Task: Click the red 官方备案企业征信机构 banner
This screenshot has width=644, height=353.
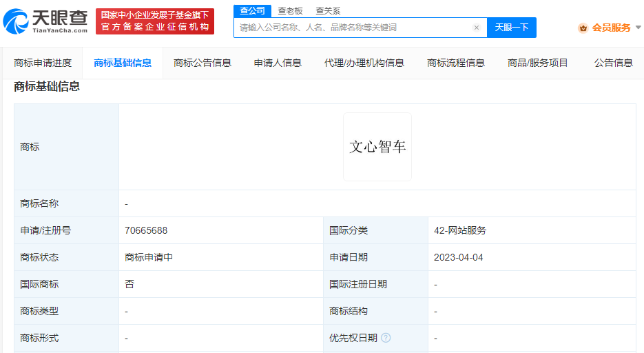Action: [155, 21]
